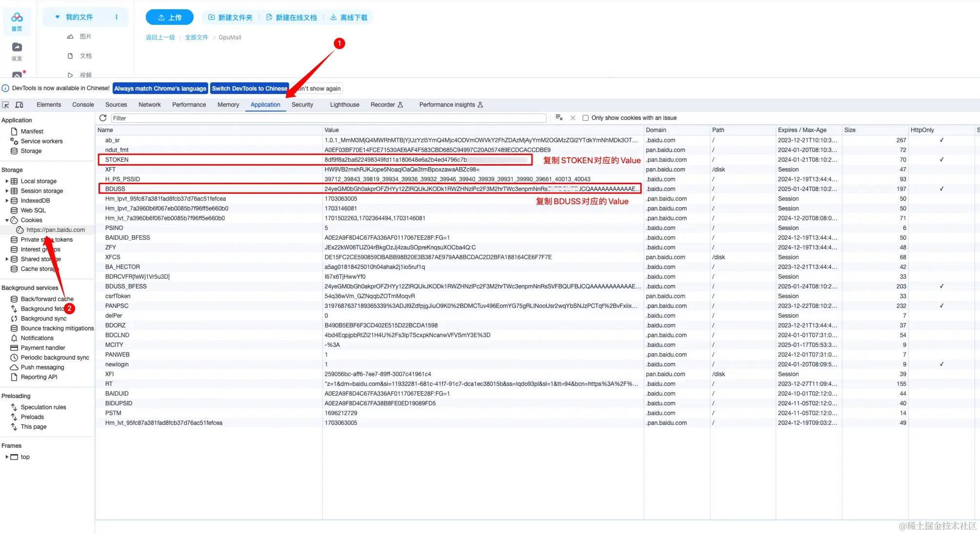Click the cookie Filter input field

328,118
